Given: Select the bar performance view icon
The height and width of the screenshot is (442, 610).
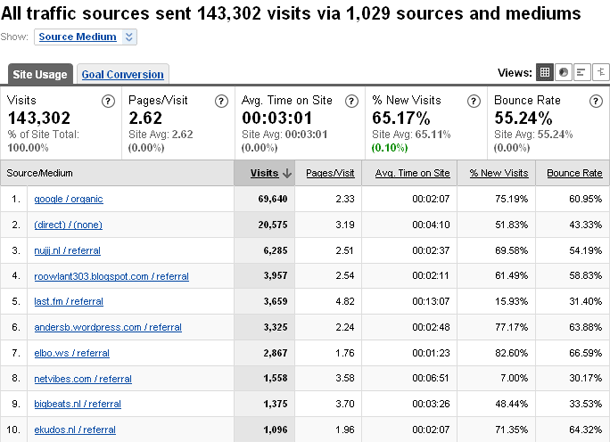Looking at the screenshot, I should [581, 73].
